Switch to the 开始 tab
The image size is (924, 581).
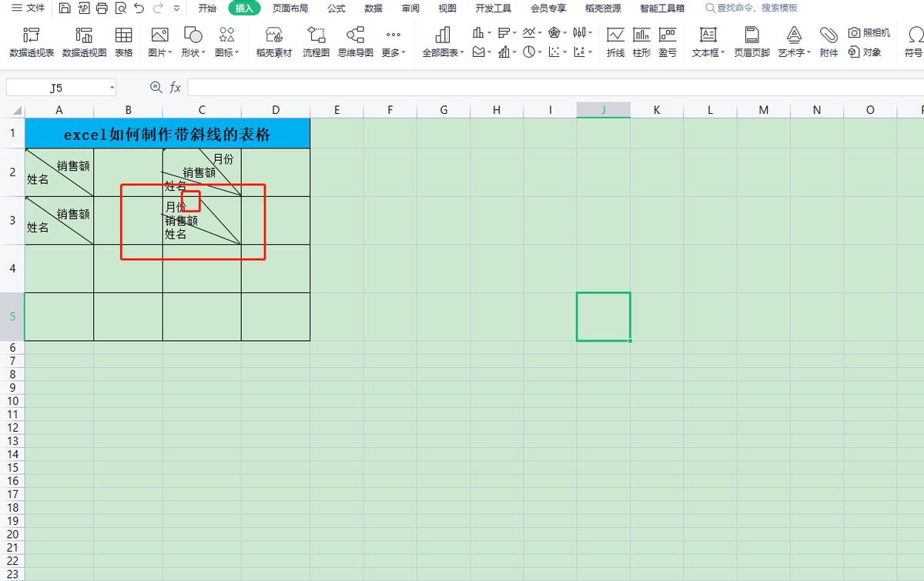[207, 8]
